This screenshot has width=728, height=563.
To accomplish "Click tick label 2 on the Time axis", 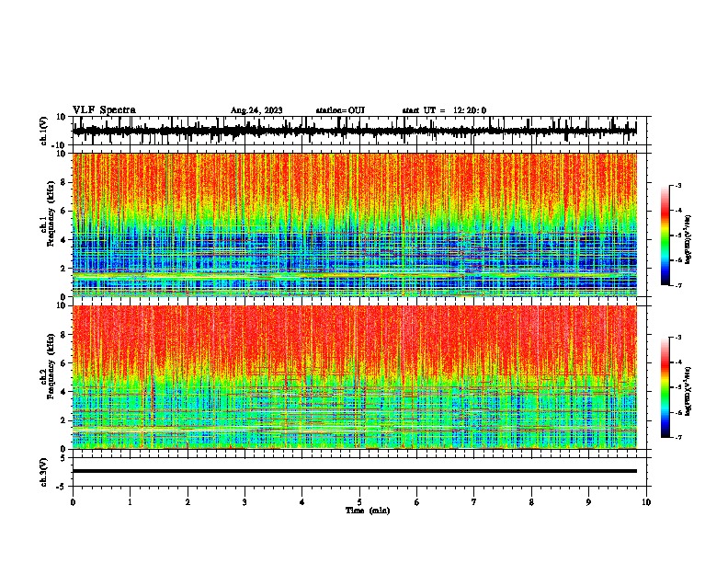I will pyautogui.click(x=188, y=502).
